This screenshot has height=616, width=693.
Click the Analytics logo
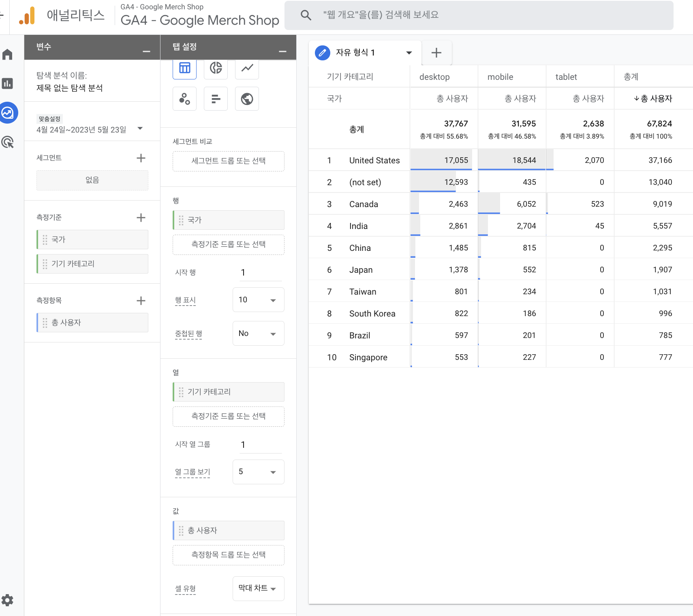click(x=27, y=16)
